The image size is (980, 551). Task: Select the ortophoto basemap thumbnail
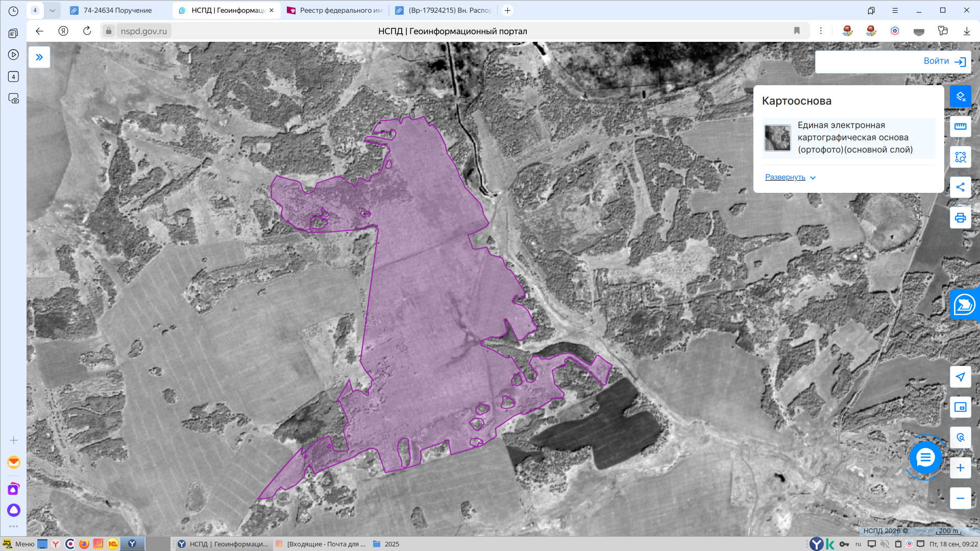pos(777,138)
